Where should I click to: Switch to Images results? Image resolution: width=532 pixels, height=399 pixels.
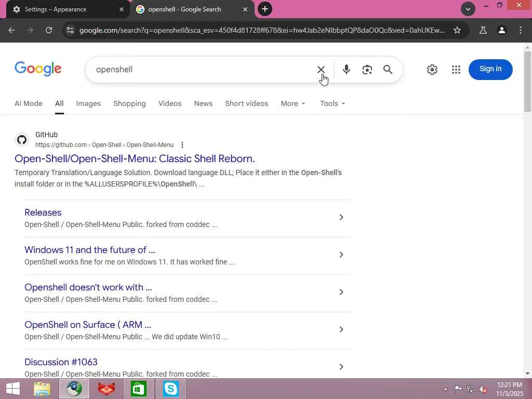click(88, 103)
